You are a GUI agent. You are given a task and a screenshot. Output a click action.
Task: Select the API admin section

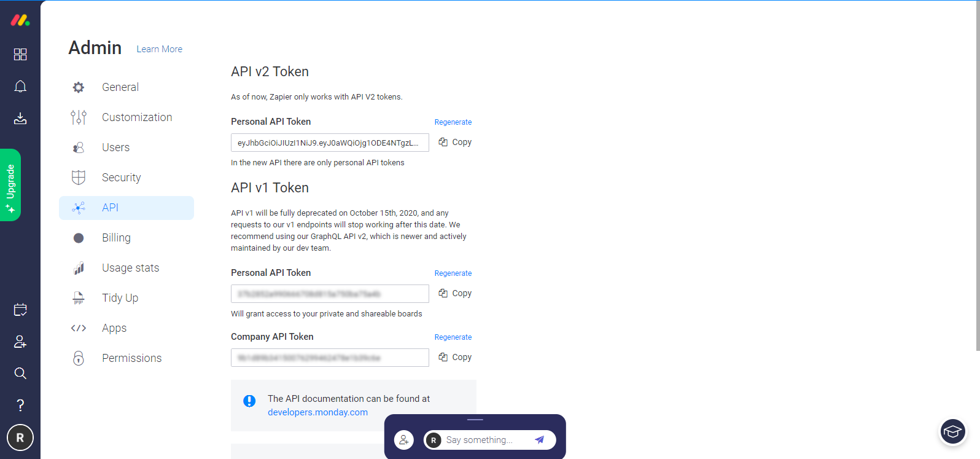click(x=126, y=208)
